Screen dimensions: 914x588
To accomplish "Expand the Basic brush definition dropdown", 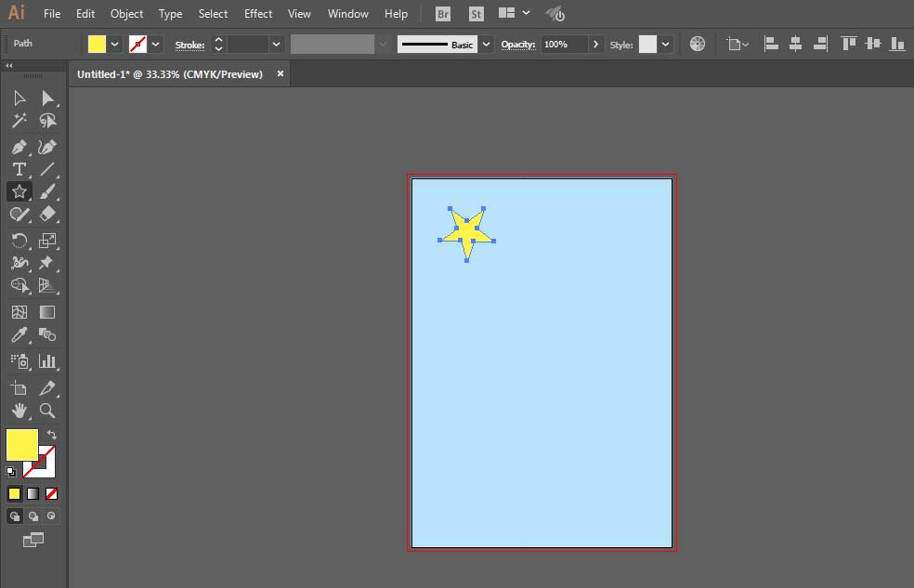I will coord(486,44).
